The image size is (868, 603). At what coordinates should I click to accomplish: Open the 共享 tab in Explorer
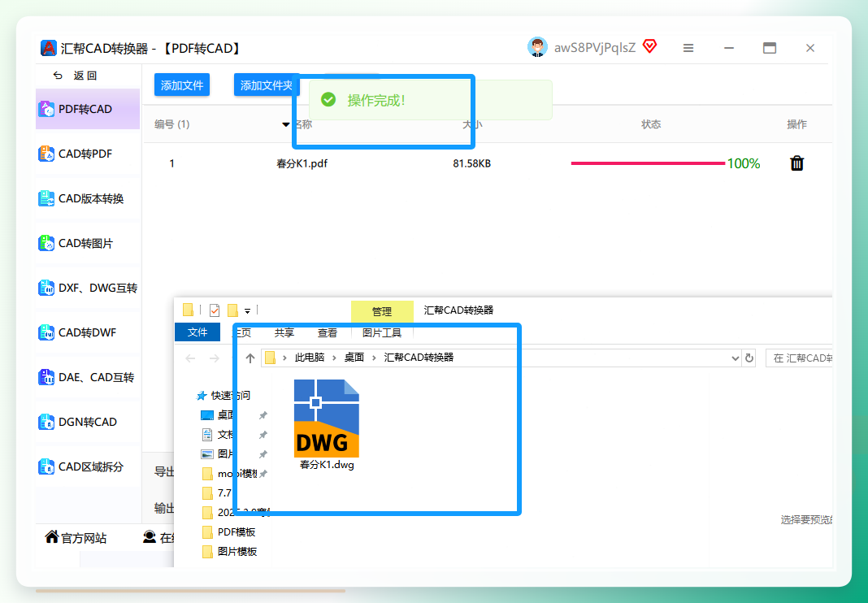click(x=284, y=332)
